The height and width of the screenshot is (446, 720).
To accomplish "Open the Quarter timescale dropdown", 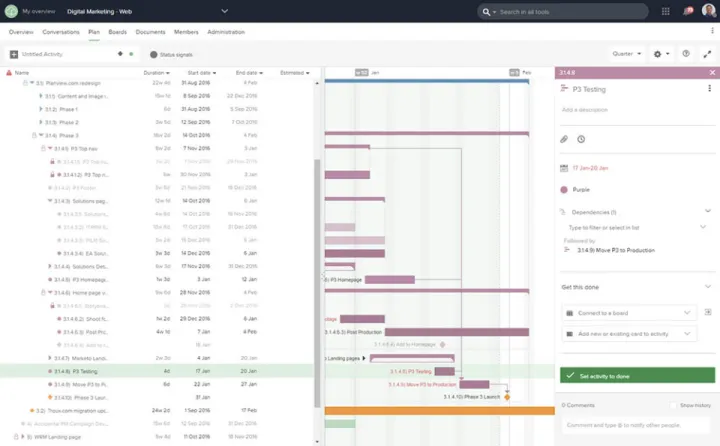I will pyautogui.click(x=626, y=54).
